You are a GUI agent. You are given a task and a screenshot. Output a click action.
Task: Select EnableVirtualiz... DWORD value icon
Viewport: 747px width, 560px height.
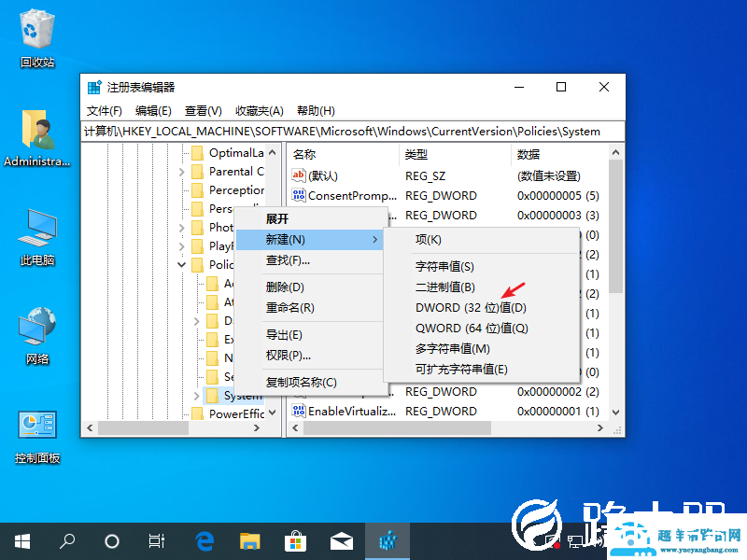[299, 411]
